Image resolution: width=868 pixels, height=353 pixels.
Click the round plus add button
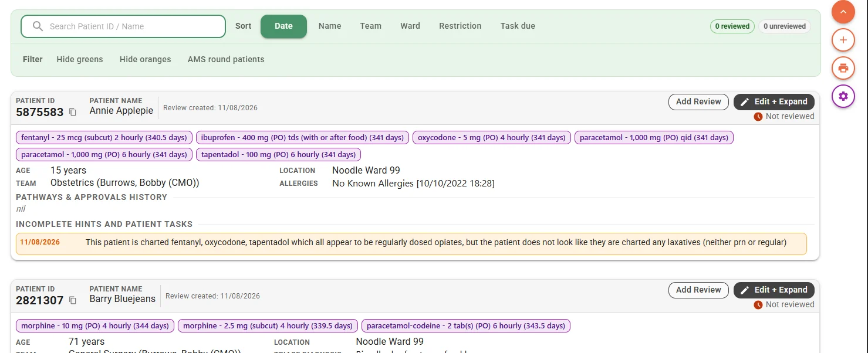coord(843,40)
